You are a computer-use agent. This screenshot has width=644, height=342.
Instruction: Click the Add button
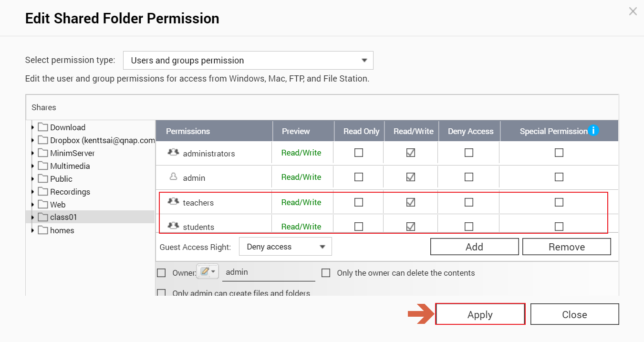click(474, 247)
